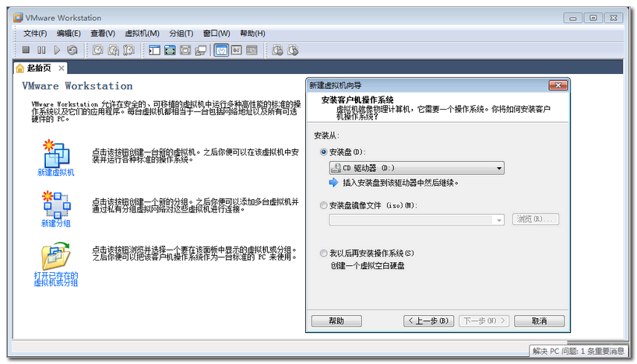Click the home icon on 起始页 tab
Viewport: 637px width, 364px height.
pos(20,68)
